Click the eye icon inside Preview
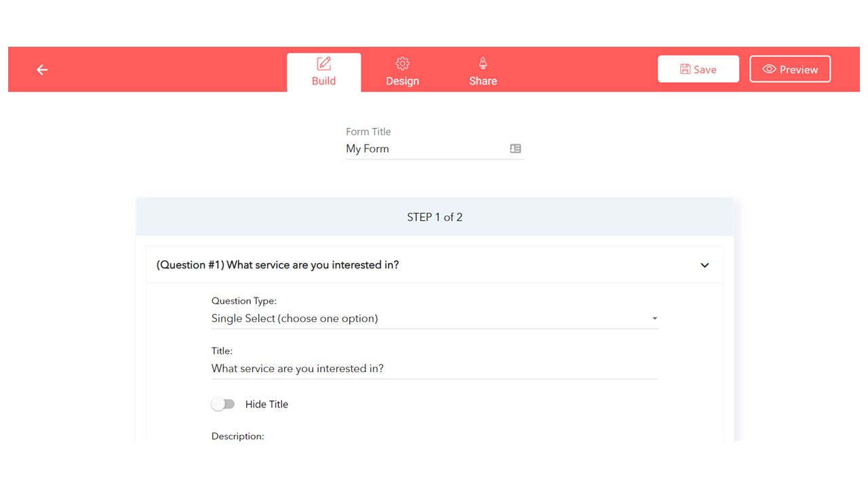868x488 pixels. pos(770,69)
